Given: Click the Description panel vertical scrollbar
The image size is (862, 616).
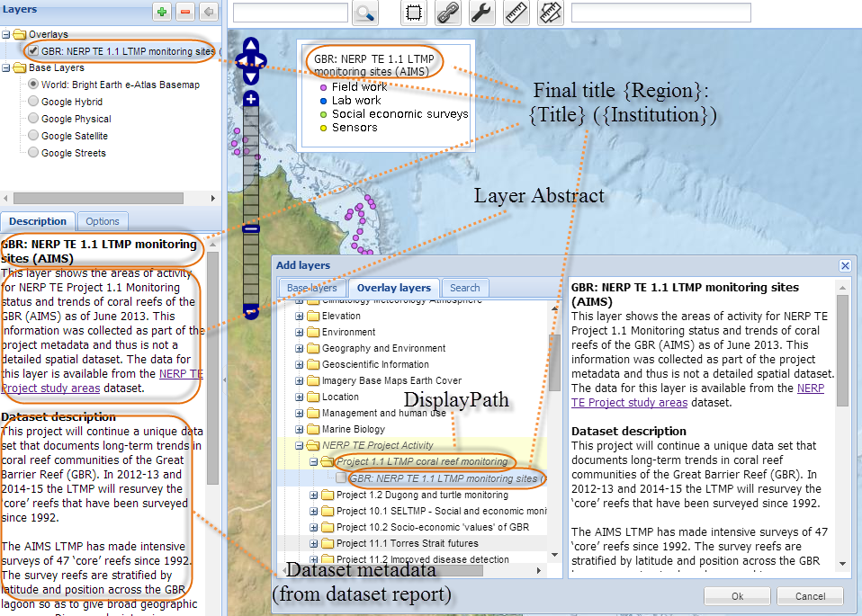Looking at the screenshot, I should point(212,368).
